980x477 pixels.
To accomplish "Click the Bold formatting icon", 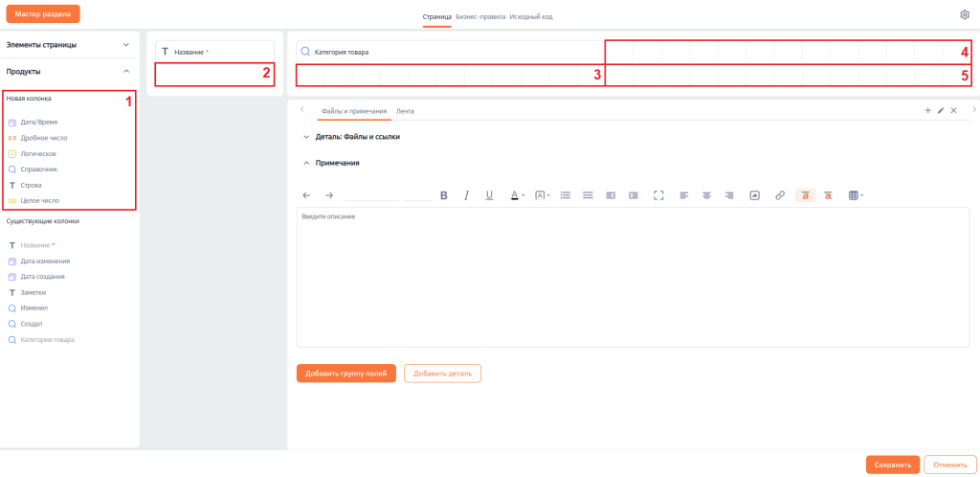I will pyautogui.click(x=444, y=195).
